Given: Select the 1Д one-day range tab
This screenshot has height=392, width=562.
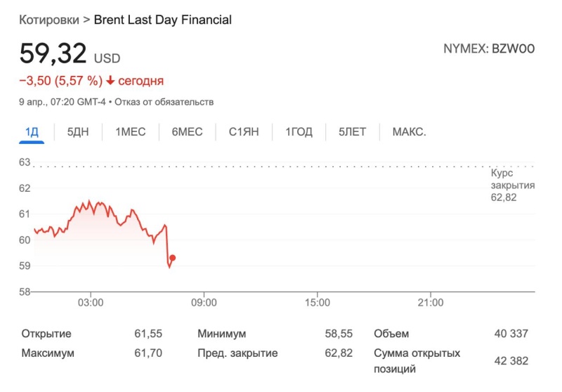Looking at the screenshot, I should [x=32, y=132].
